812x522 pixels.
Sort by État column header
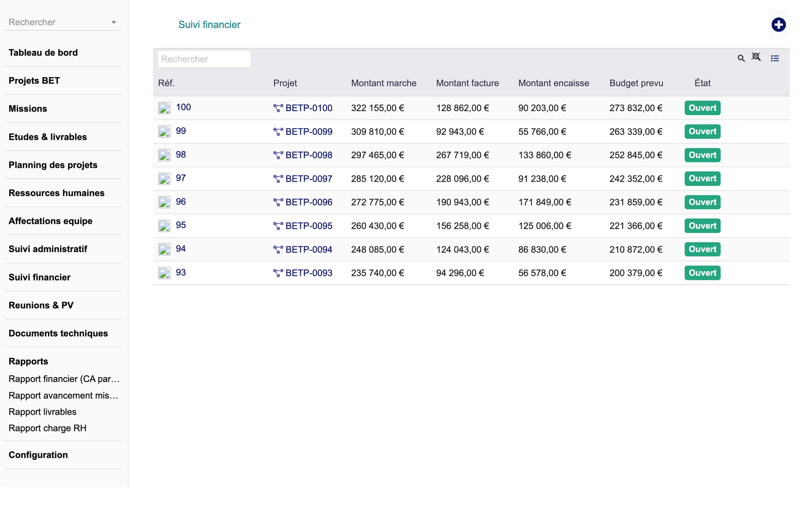pos(702,83)
